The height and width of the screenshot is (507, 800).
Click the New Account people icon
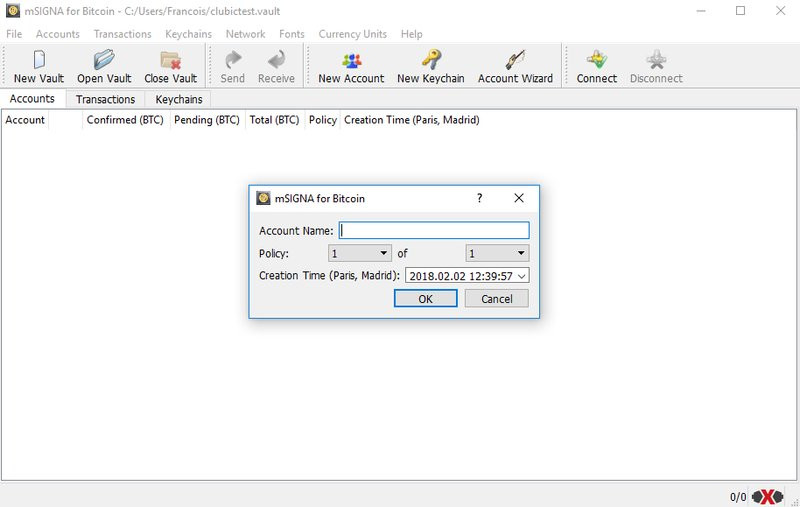(352, 60)
